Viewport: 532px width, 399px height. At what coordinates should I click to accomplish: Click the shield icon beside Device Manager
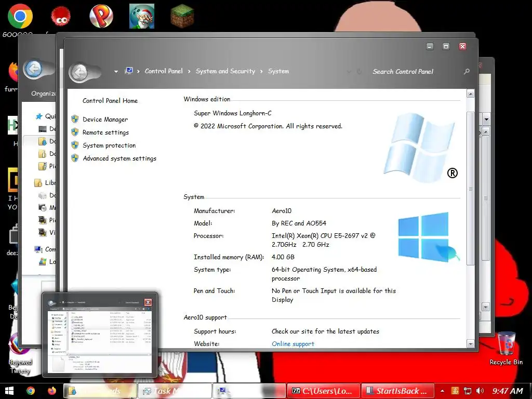point(75,119)
